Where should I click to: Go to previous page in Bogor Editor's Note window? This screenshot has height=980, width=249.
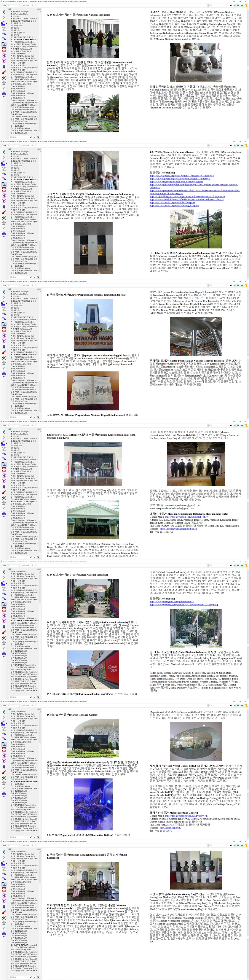coord(4,476)
